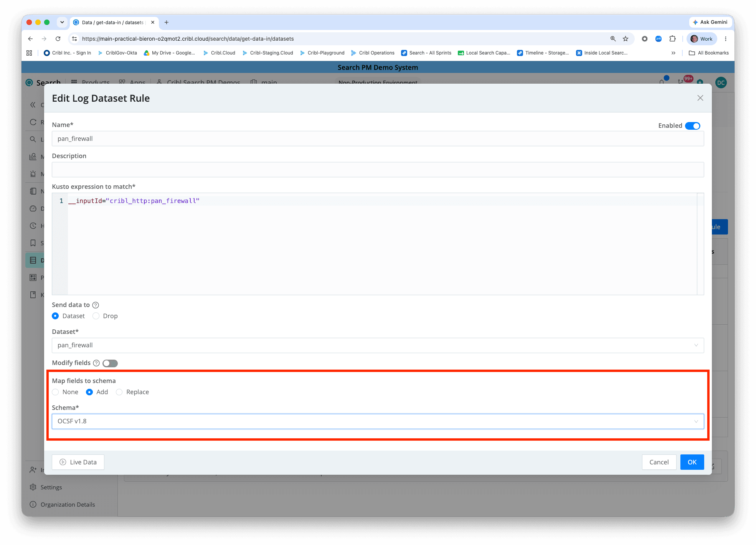Open the Cribl-Playground bookmark

[x=322, y=53]
